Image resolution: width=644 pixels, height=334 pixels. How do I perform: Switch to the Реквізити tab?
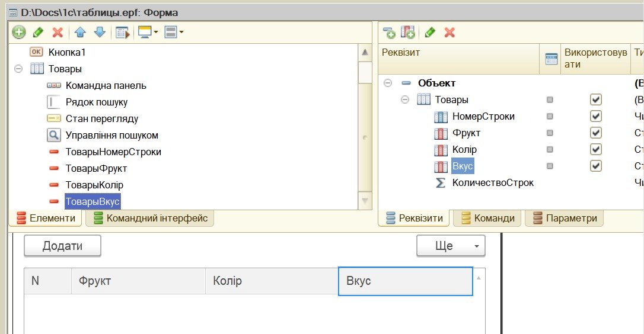414,218
